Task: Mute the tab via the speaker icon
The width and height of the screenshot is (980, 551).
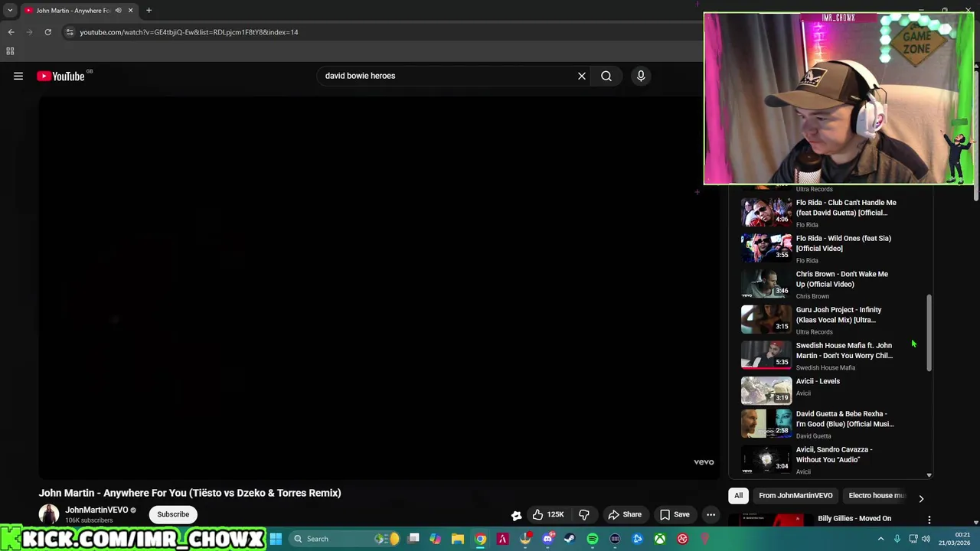Action: [x=118, y=11]
